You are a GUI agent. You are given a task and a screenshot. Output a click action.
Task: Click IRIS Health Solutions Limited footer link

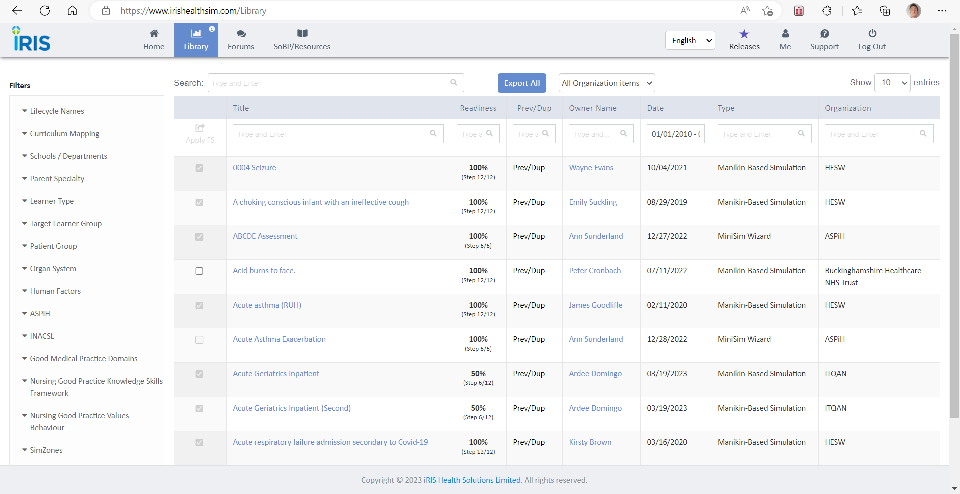tap(473, 480)
